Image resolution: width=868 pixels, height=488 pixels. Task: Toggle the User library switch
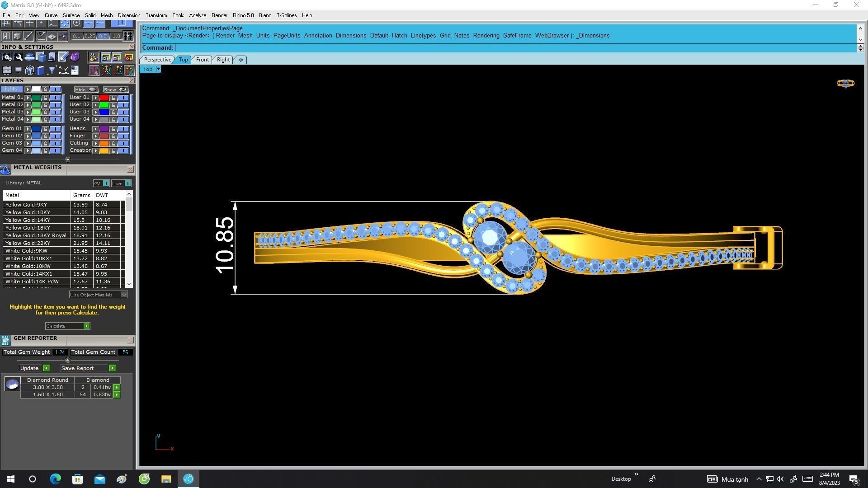127,183
